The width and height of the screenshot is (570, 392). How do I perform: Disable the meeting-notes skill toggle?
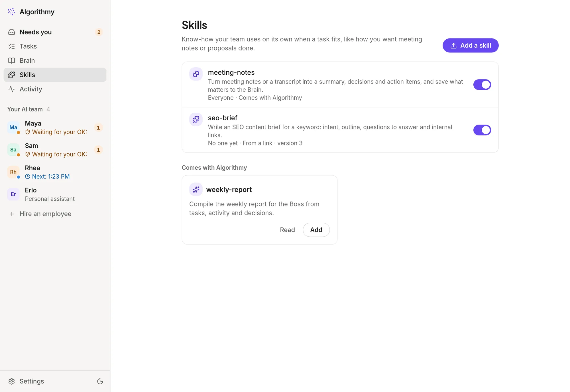coord(482,85)
